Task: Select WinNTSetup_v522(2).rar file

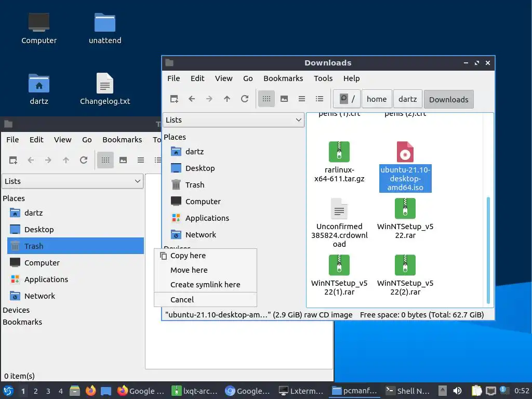Action: pos(405,275)
